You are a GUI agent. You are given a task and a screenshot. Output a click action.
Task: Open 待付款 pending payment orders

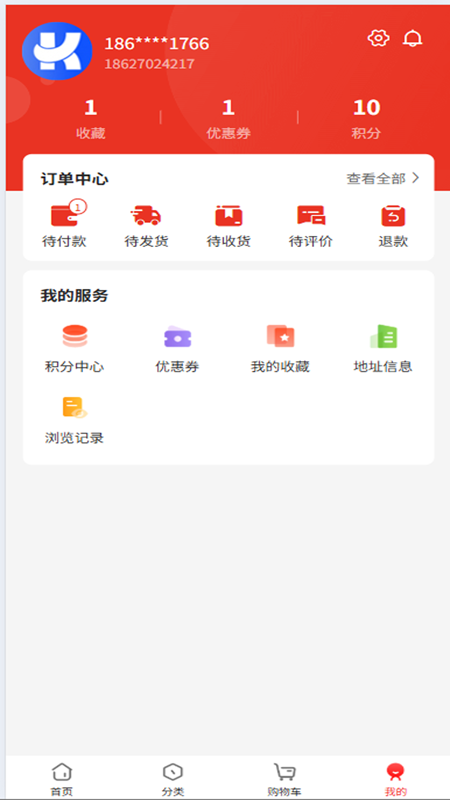pos(64,225)
